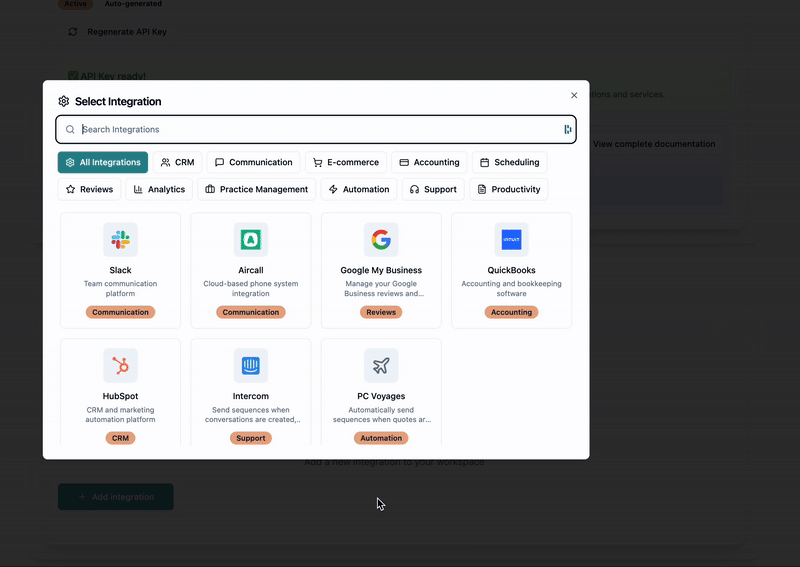Focus the Search Integrations field
800x567 pixels.
[x=316, y=130]
